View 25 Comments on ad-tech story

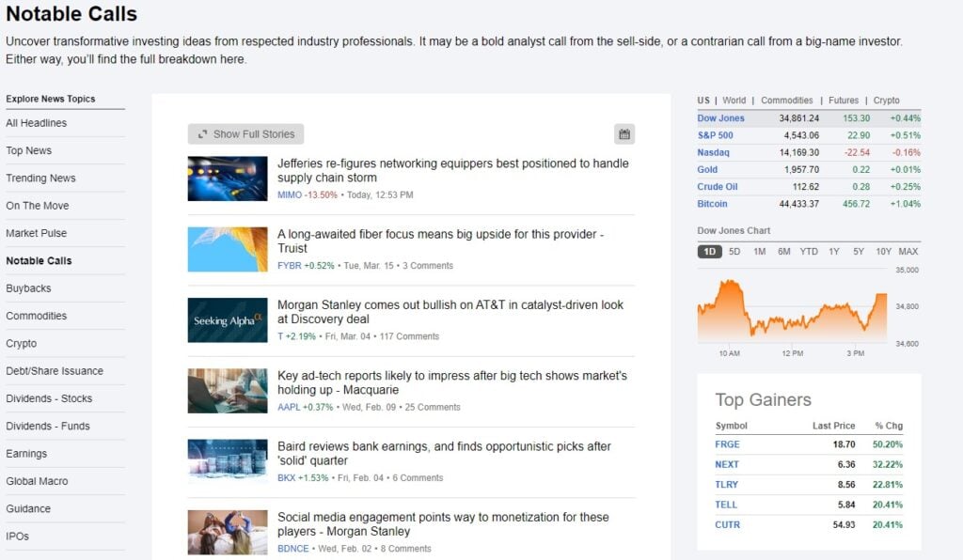(433, 407)
